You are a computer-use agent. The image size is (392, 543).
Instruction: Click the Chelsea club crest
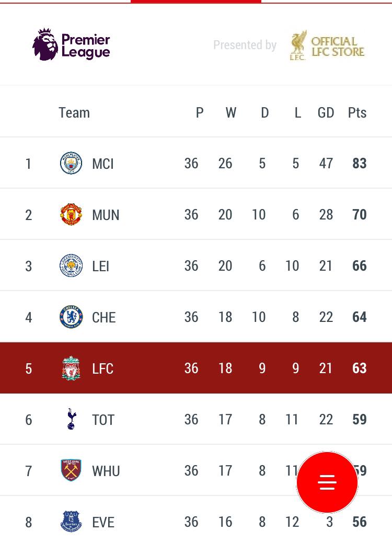[71, 317]
